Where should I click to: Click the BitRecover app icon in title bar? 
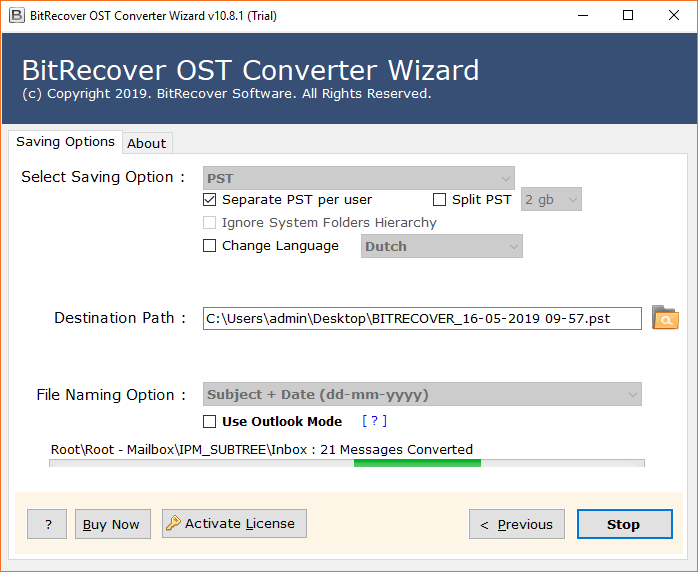pyautogui.click(x=16, y=16)
